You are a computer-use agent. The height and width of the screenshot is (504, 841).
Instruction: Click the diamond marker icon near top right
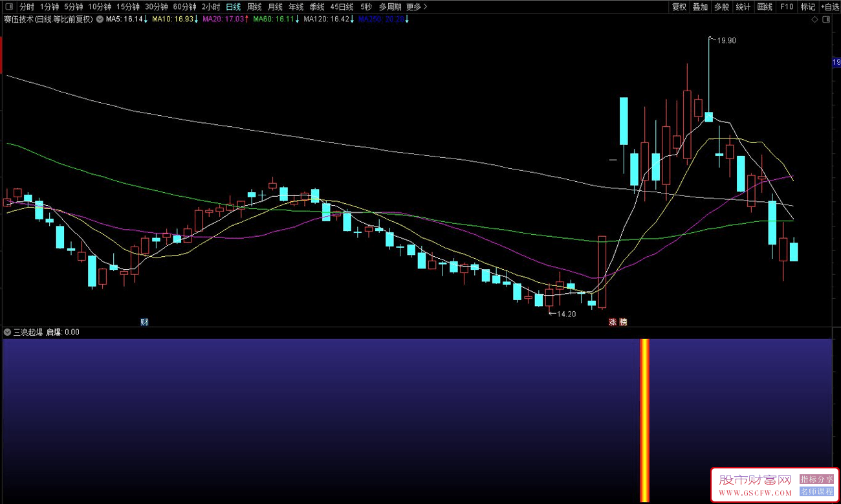(814, 19)
